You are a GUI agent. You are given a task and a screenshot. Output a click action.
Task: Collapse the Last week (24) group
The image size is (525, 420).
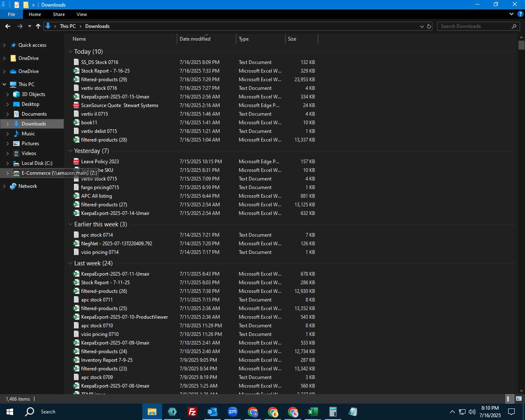pyautogui.click(x=70, y=263)
